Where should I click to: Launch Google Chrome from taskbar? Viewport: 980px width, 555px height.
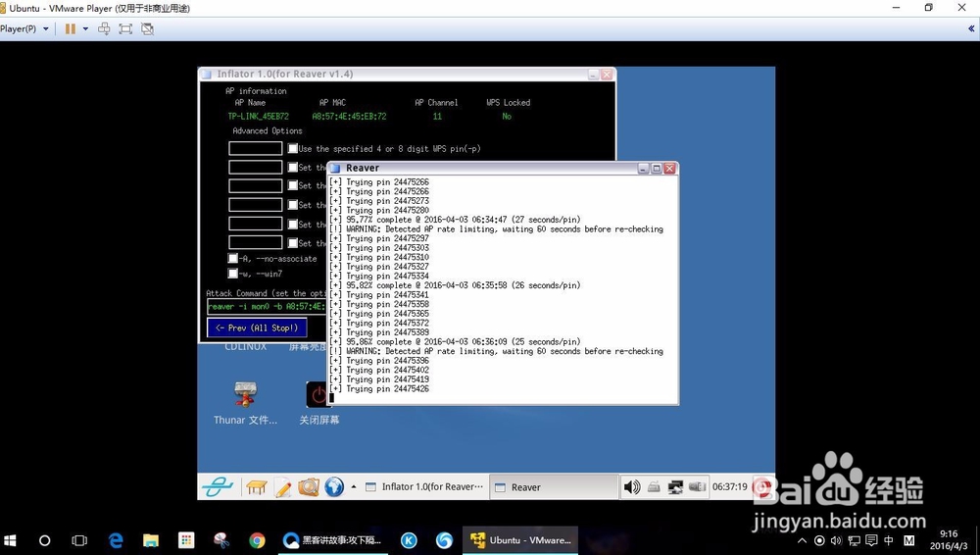click(257, 540)
